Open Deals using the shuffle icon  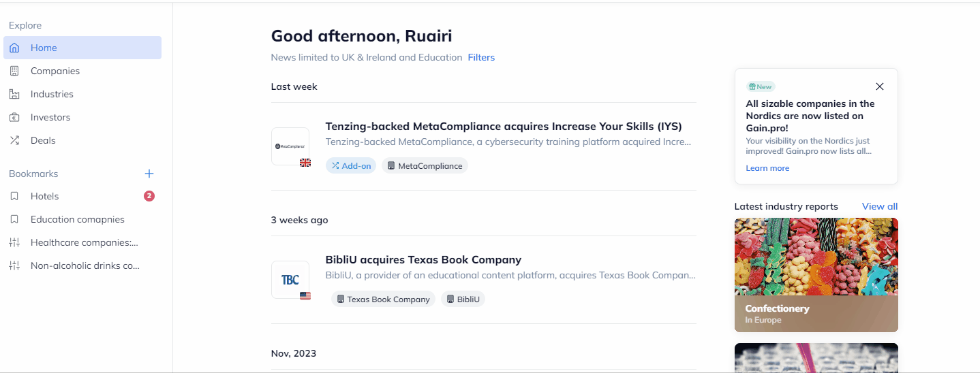(x=14, y=140)
